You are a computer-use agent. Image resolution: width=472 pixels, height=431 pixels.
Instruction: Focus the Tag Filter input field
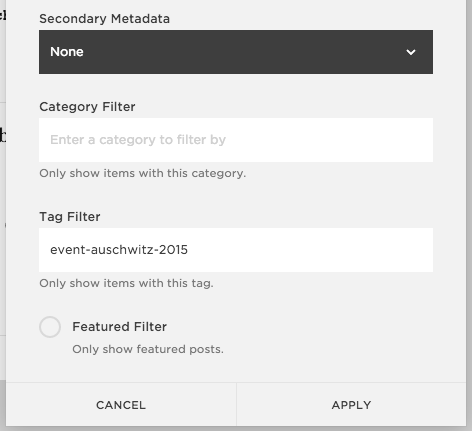236,250
